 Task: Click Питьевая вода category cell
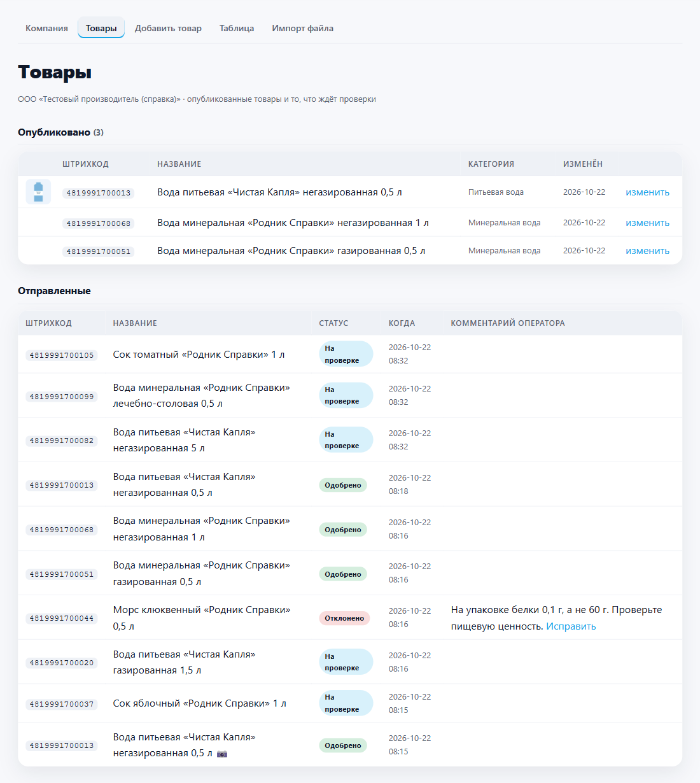coord(496,192)
